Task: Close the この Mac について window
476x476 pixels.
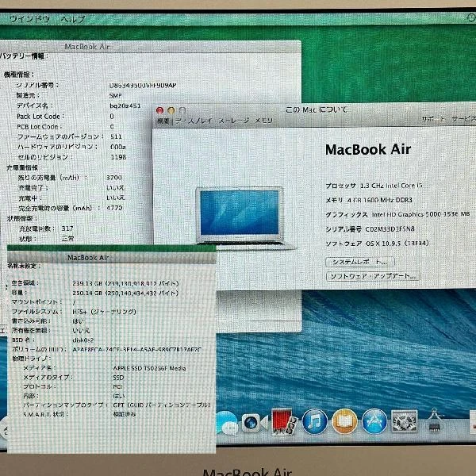Action: pos(159,110)
